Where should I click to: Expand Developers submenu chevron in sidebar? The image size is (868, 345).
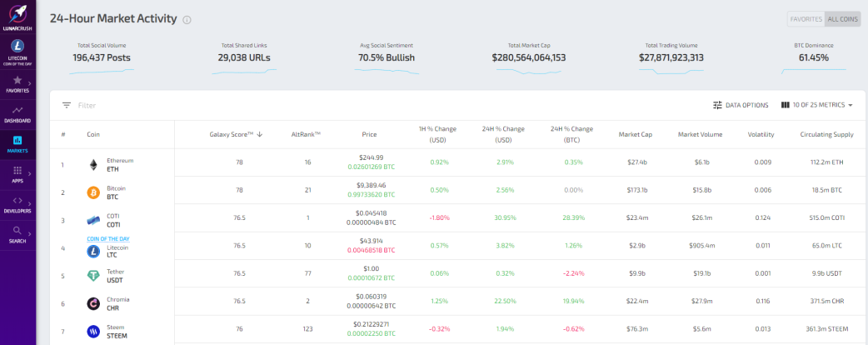[29, 203]
